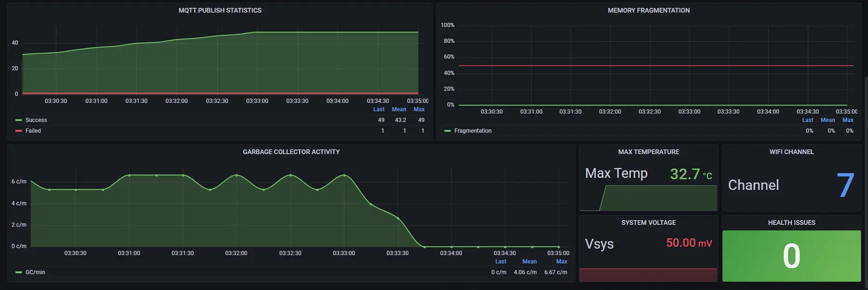Click the Channel label in WiFi panel
This screenshot has height=290, width=868.
tap(753, 185)
